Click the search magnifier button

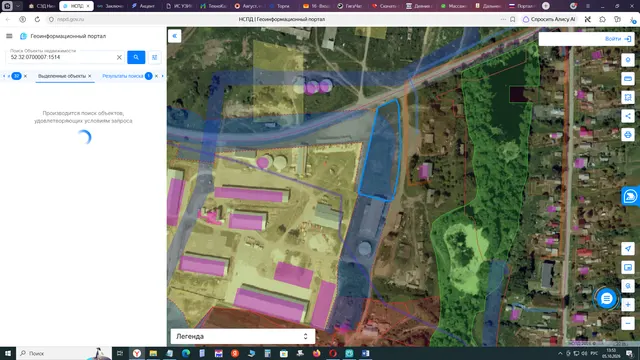[x=136, y=58]
